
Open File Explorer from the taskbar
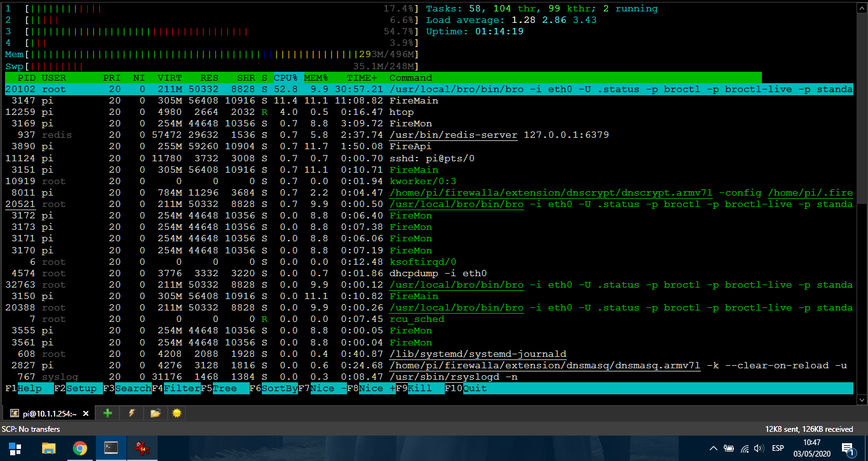click(49, 448)
